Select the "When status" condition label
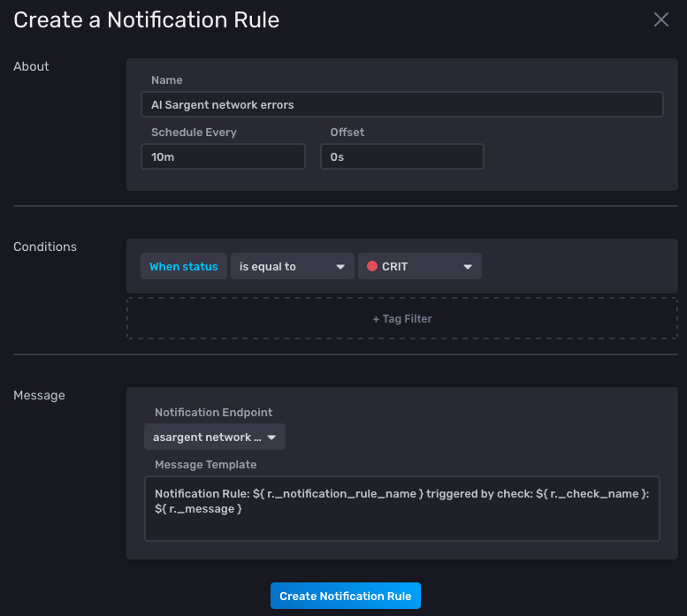The height and width of the screenshot is (616, 687). 183,267
